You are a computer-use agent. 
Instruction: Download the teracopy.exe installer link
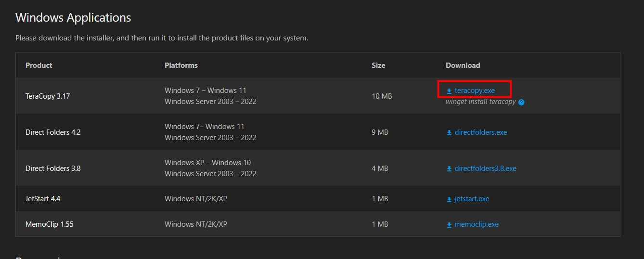pyautogui.click(x=475, y=91)
